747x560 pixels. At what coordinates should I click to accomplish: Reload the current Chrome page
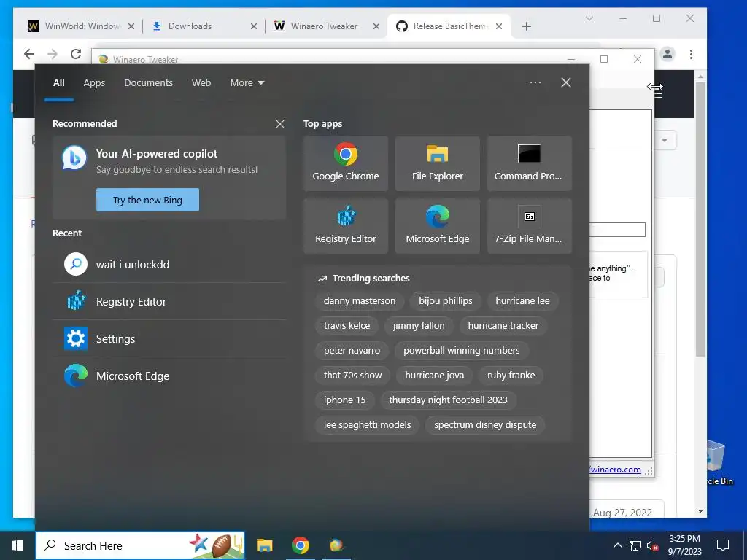click(76, 54)
